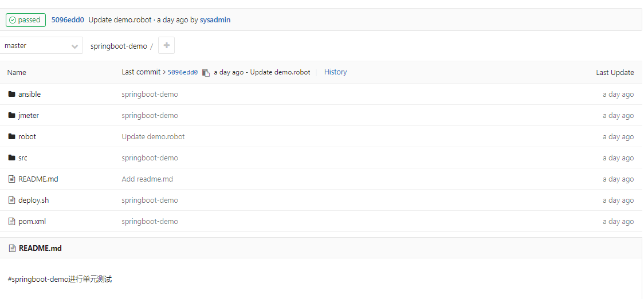Open the robot folder name link
644x299 pixels.
(x=27, y=136)
